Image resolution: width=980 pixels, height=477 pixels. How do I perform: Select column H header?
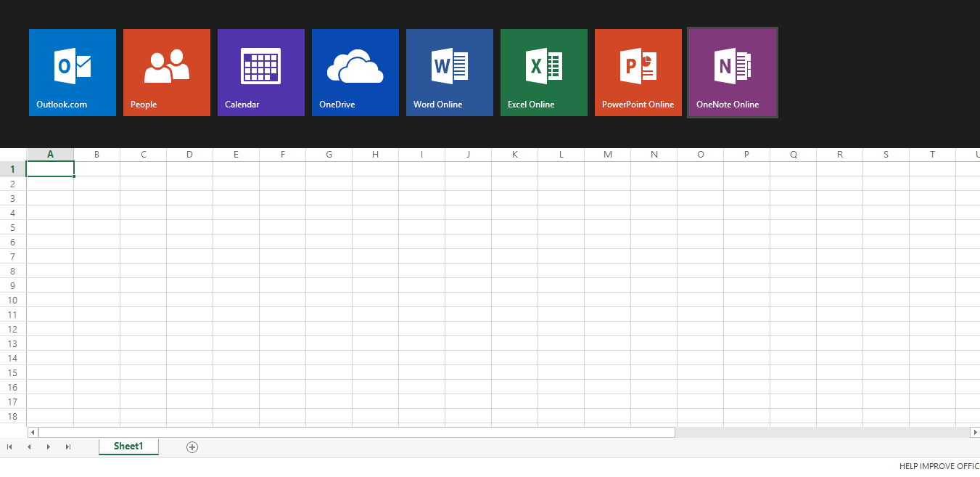[376, 155]
